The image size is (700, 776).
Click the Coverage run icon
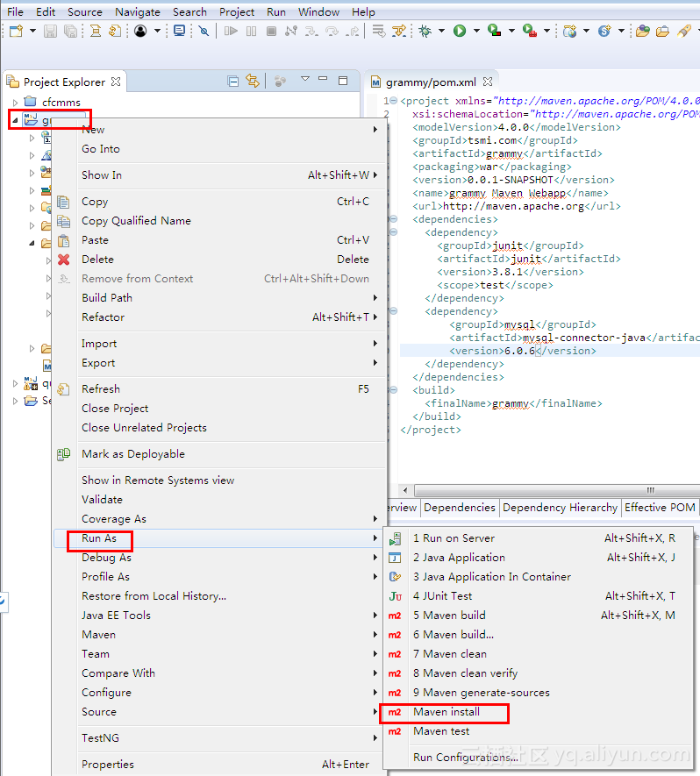pyautogui.click(x=494, y=32)
